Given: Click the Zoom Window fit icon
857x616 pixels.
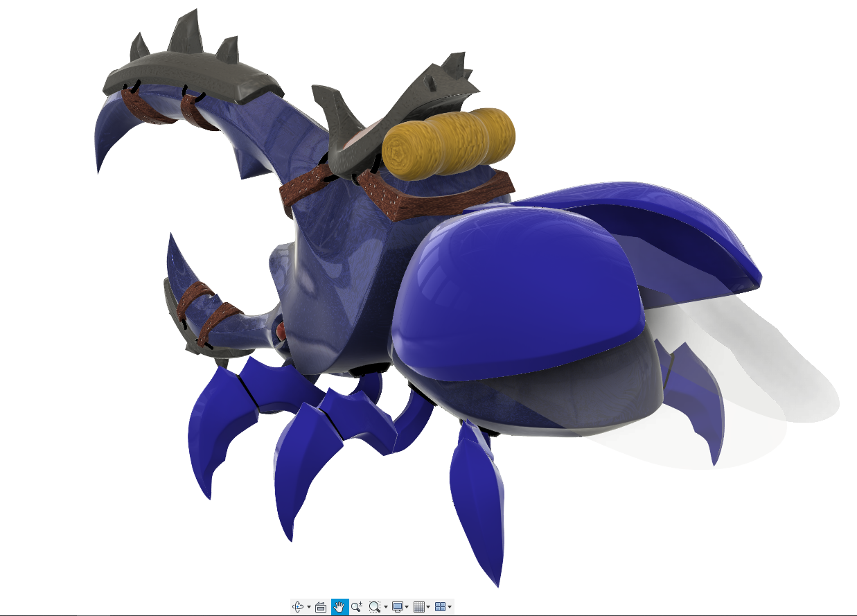Looking at the screenshot, I should click(x=375, y=606).
